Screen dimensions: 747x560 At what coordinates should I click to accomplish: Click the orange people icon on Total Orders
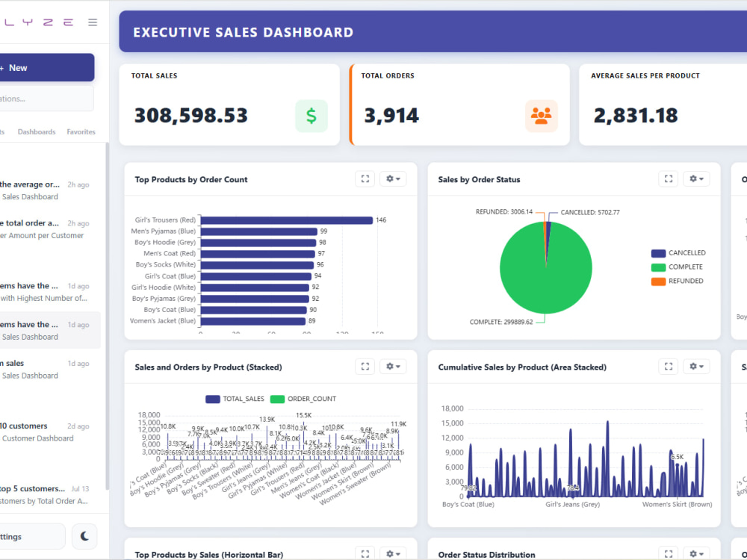pos(541,116)
